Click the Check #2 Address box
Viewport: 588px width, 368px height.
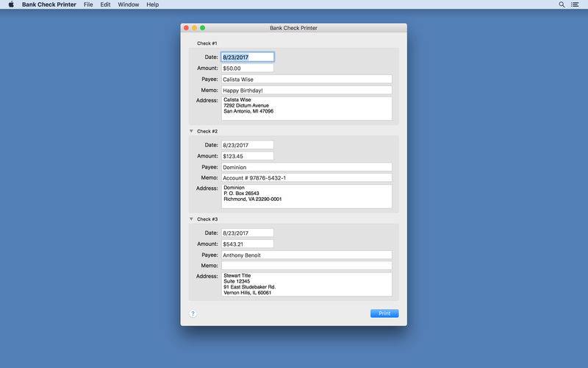[x=306, y=197]
